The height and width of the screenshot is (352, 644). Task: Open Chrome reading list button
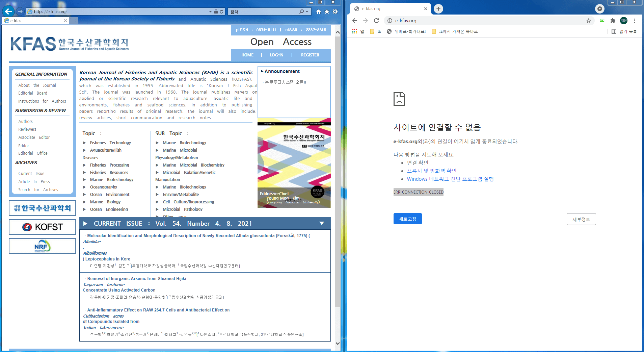(x=624, y=31)
